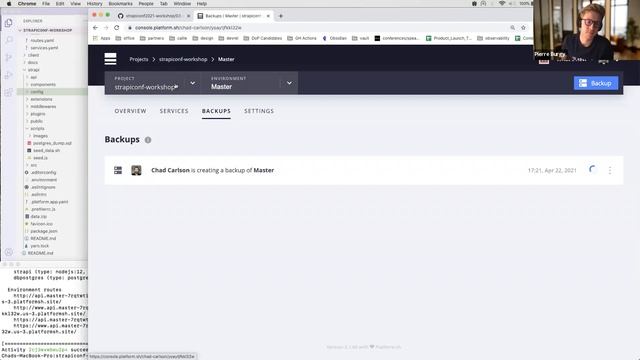640x360 pixels.
Task: Open postgres_dump.sql file in Explorer
Action: coord(52,143)
